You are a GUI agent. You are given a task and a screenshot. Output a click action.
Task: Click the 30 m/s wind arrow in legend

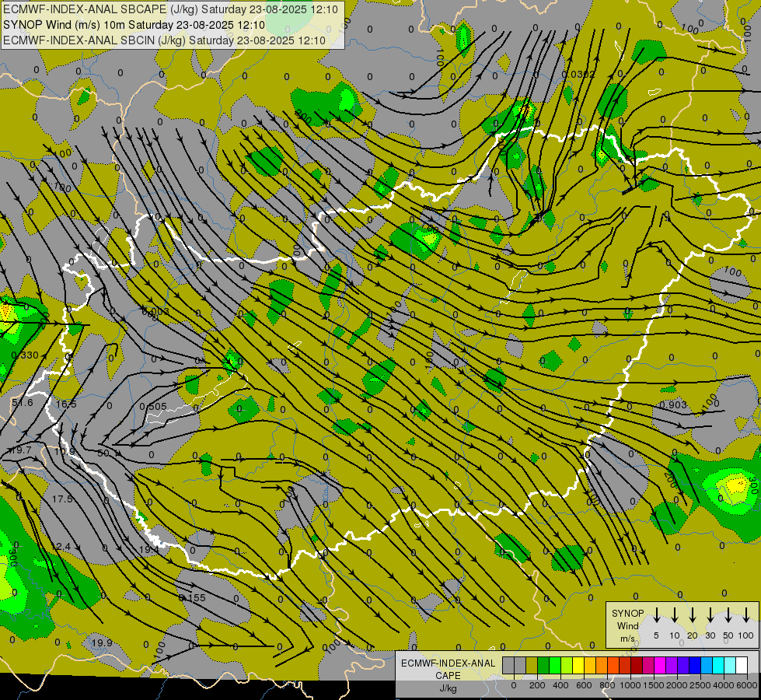pos(710,615)
